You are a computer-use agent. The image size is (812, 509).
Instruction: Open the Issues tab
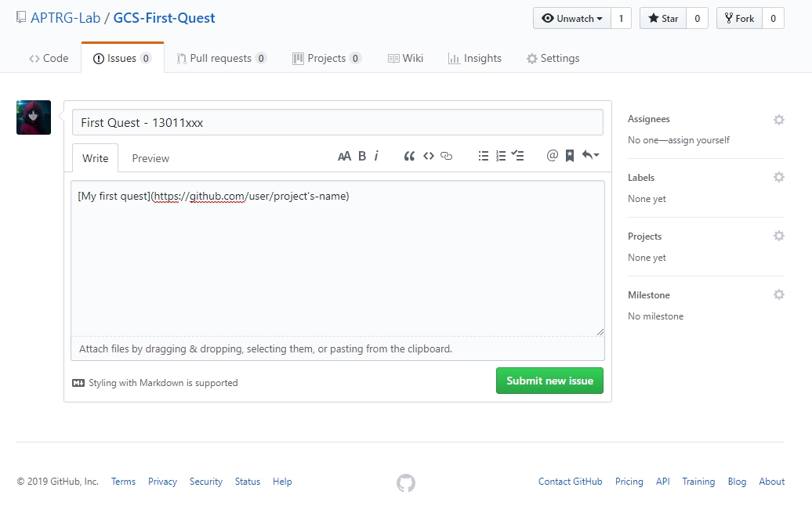pyautogui.click(x=122, y=59)
